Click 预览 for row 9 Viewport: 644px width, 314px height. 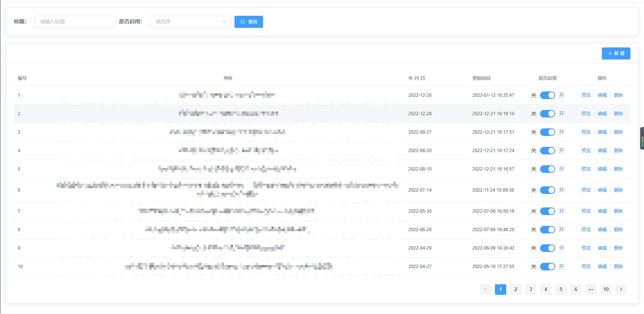[x=586, y=248]
